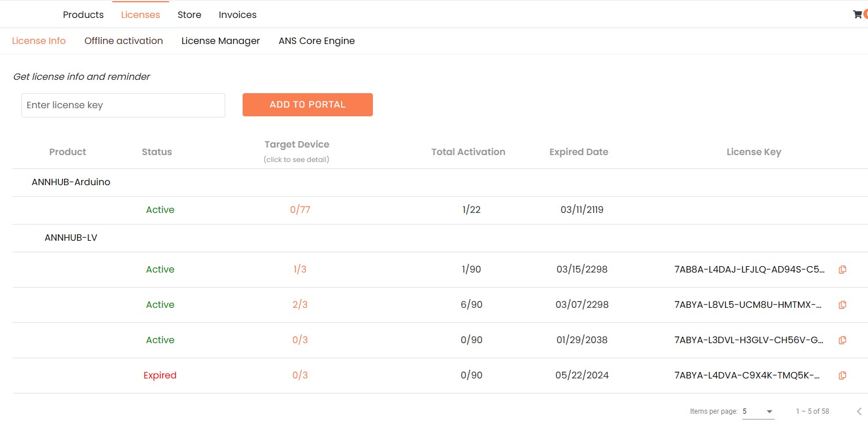View target devices for Expired license
Image resolution: width=868 pixels, height=423 pixels.
click(300, 376)
